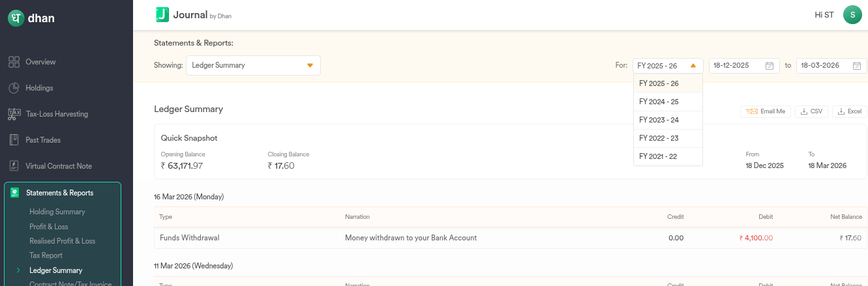Download ledger as CSV
The height and width of the screenshot is (286, 868).
click(811, 111)
